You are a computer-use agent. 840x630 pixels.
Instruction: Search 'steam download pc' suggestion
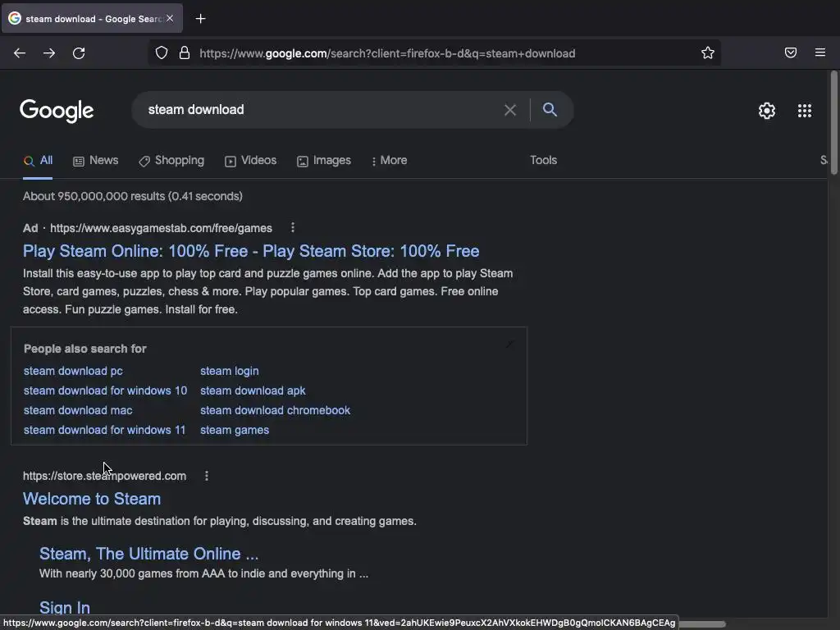point(73,371)
